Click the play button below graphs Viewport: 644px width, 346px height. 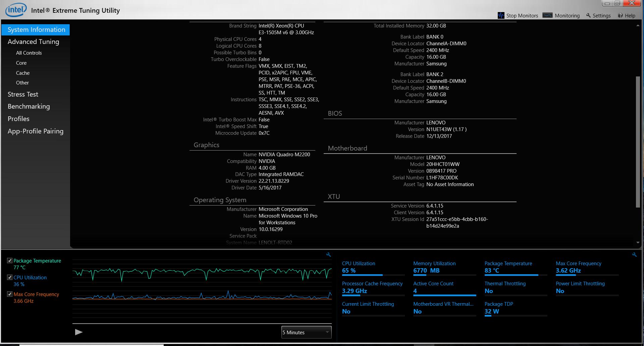pos(78,332)
